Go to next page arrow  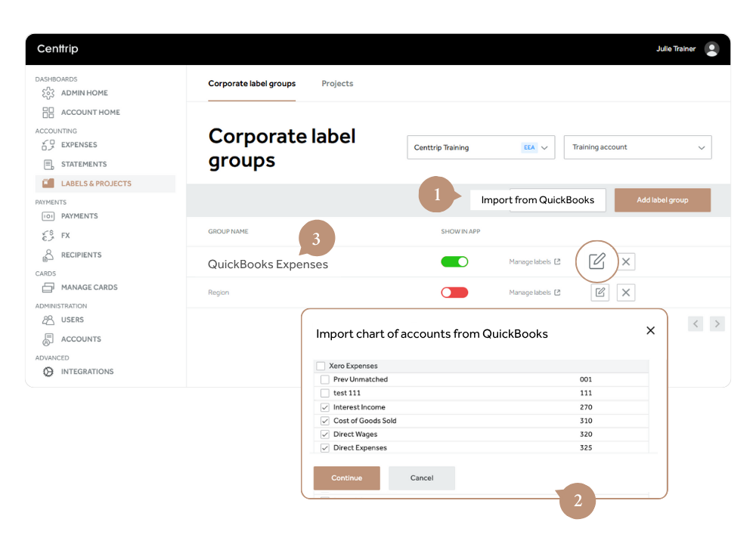(717, 324)
